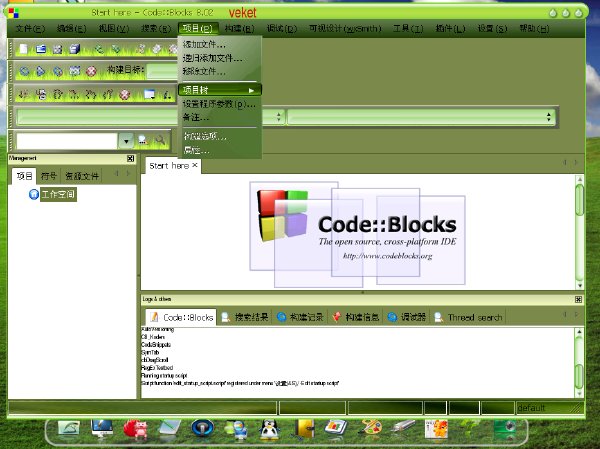
Task: Click the Stop debugger red icon
Action: [x=124, y=94]
